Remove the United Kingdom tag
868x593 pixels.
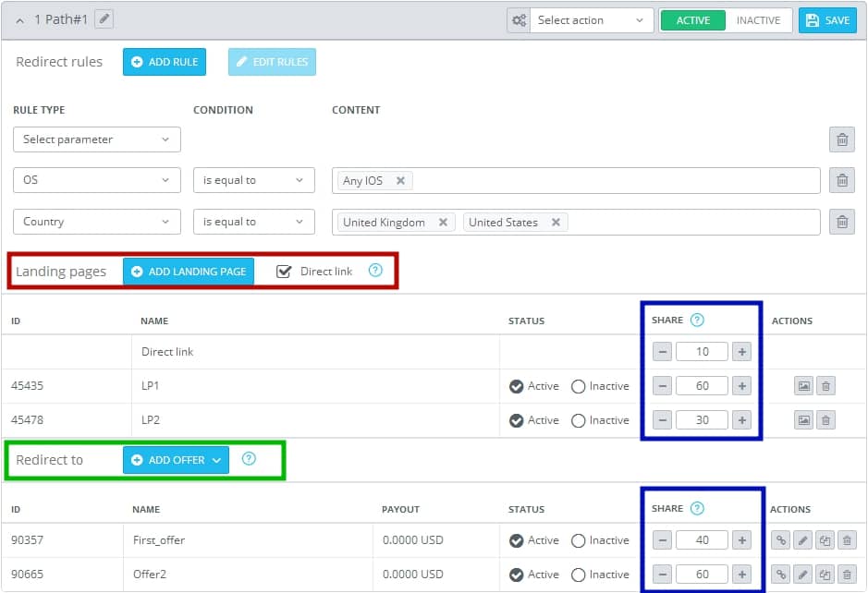[x=443, y=222]
